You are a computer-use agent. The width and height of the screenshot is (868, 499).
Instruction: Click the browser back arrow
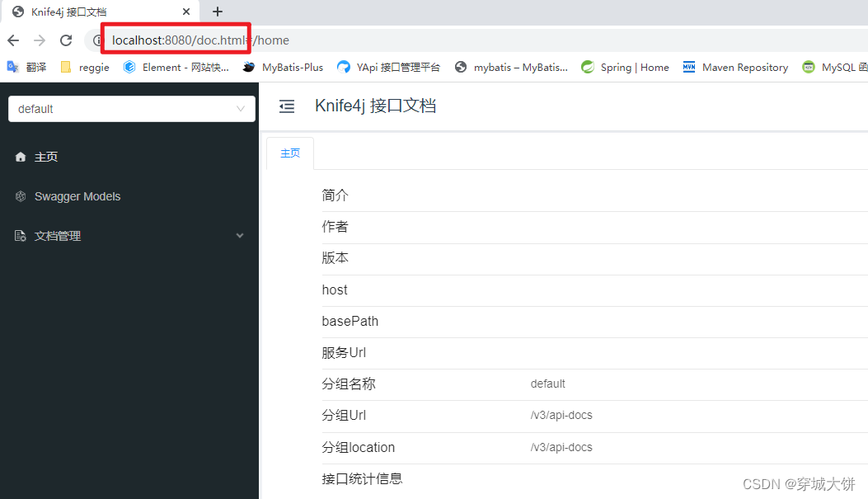[x=13, y=40]
